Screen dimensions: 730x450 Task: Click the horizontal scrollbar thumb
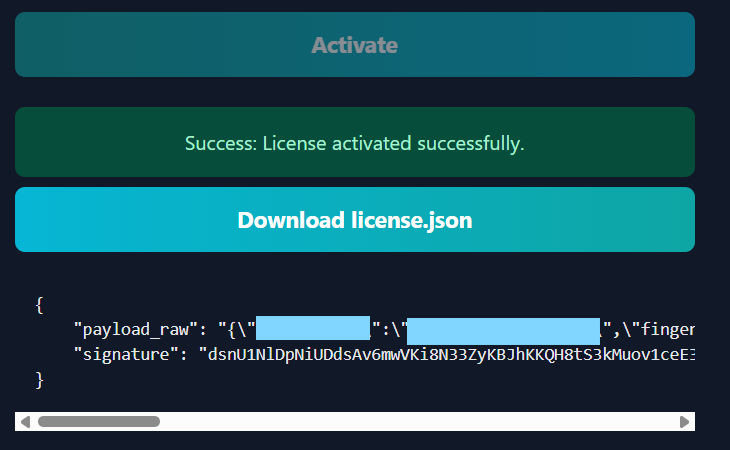tap(99, 422)
